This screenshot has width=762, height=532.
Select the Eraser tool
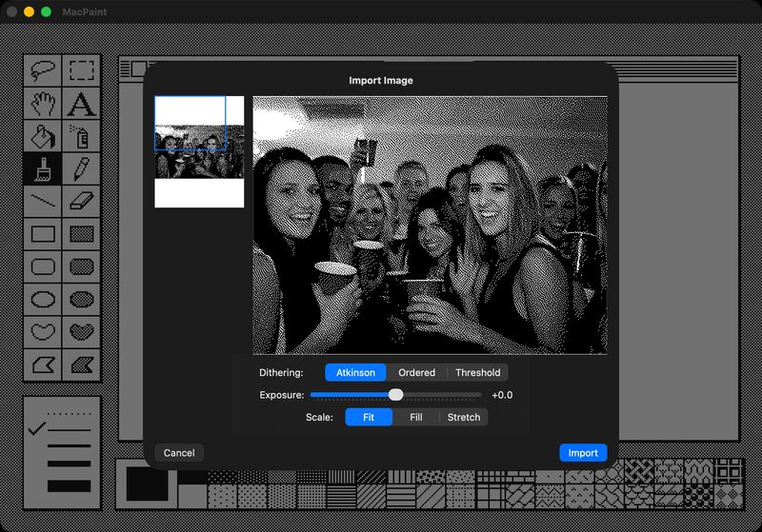(x=82, y=201)
